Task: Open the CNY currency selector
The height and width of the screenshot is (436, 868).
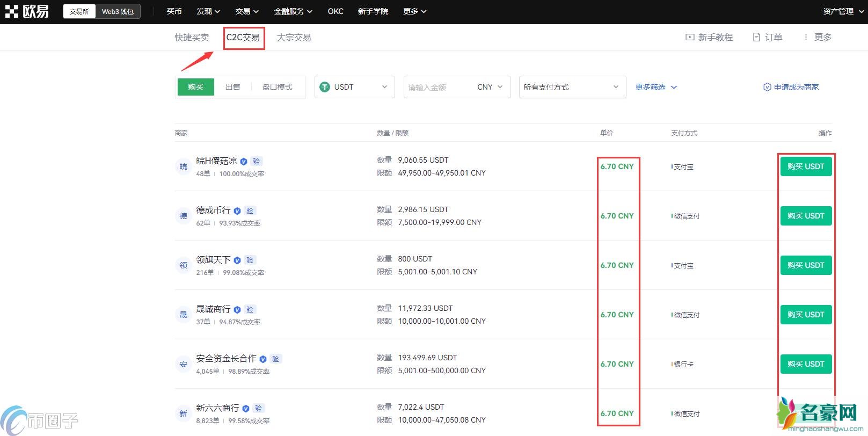Action: click(490, 87)
